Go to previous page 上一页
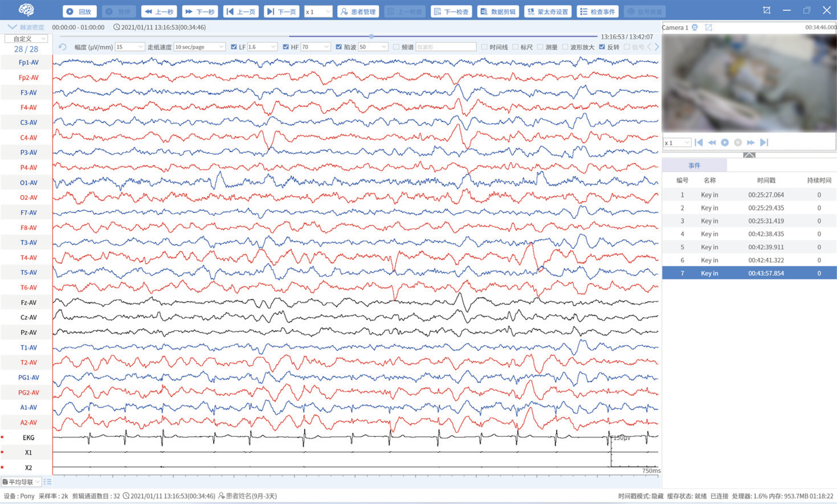Image resolution: width=837 pixels, height=504 pixels. [x=241, y=11]
